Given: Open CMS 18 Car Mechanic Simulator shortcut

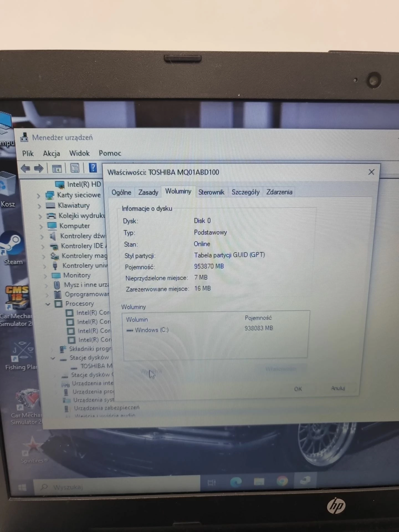Looking at the screenshot, I should 16,306.
